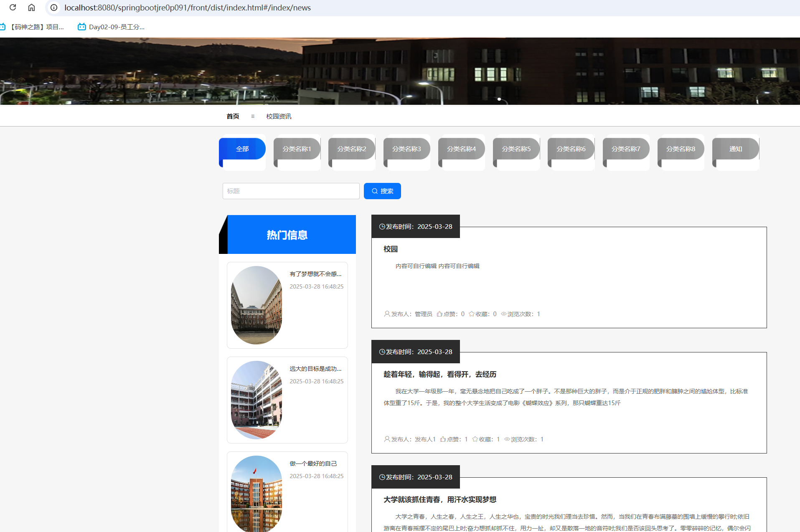The height and width of the screenshot is (532, 800).
Task: Click the eye view-count icon on second article
Action: [507, 439]
